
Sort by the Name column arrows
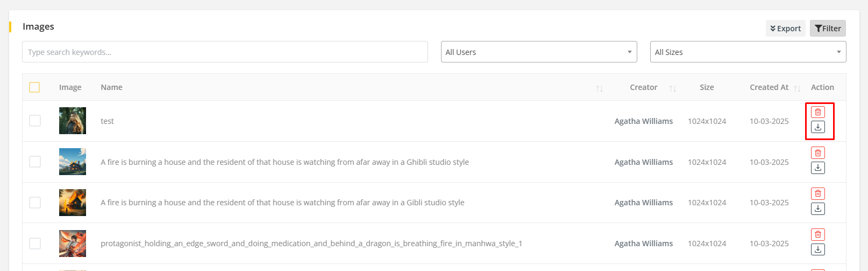[x=599, y=88]
